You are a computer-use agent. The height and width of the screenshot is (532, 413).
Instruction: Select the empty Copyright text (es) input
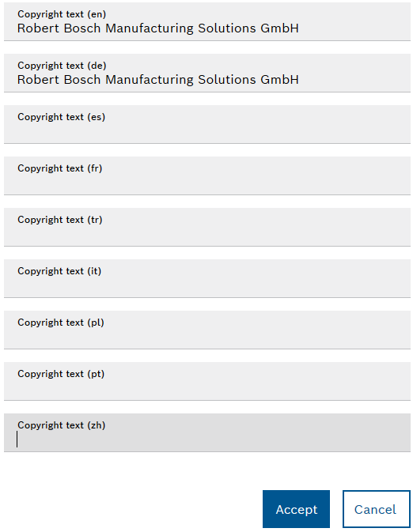pyautogui.click(x=207, y=124)
